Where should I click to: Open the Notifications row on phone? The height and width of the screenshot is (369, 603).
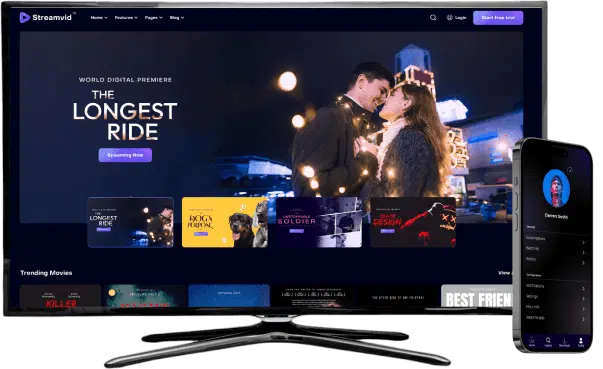click(x=556, y=287)
